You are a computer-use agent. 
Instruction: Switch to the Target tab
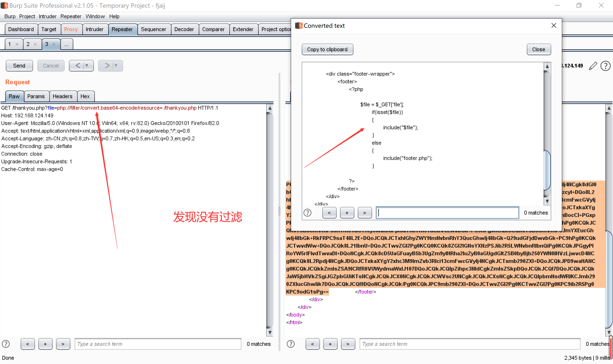[x=49, y=29]
